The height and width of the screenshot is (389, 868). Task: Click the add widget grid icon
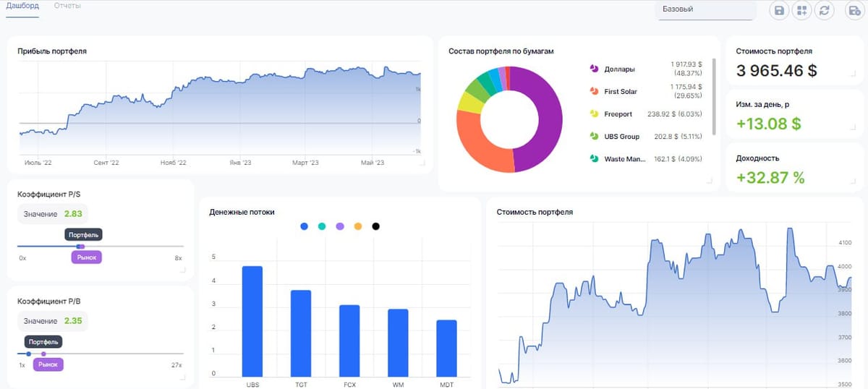(x=801, y=10)
